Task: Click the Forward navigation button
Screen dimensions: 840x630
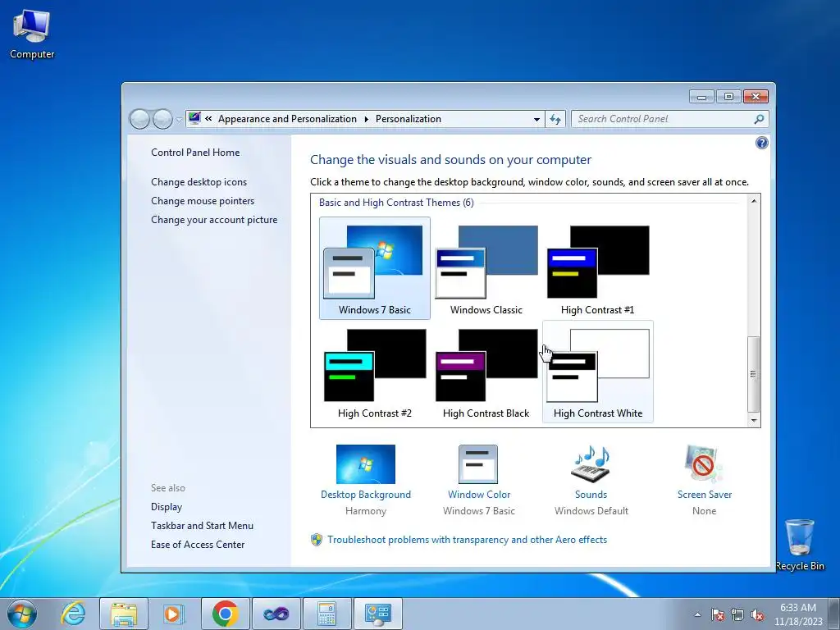Action: point(162,119)
